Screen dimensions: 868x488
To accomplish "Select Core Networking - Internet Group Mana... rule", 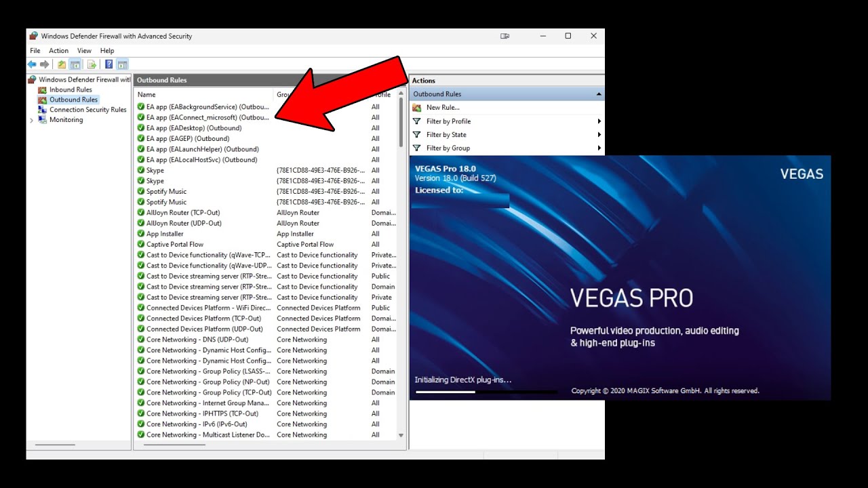I will coord(208,403).
